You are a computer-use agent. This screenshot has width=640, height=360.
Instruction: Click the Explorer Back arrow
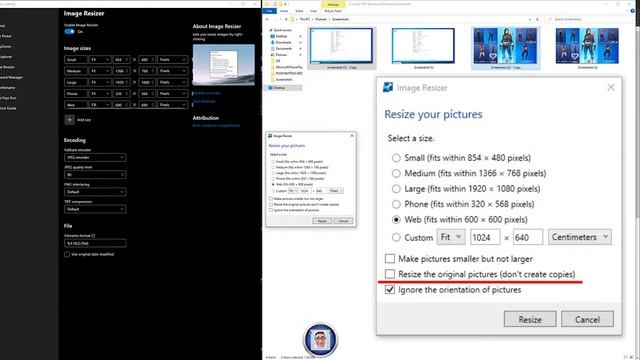click(x=267, y=19)
